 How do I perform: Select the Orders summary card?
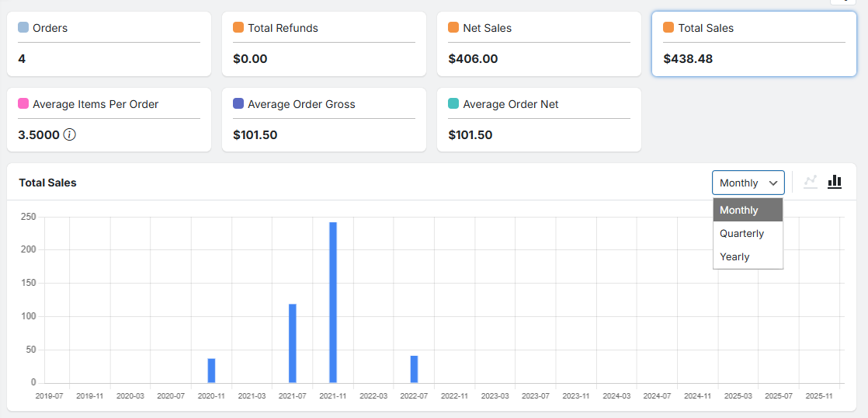pyautogui.click(x=109, y=44)
